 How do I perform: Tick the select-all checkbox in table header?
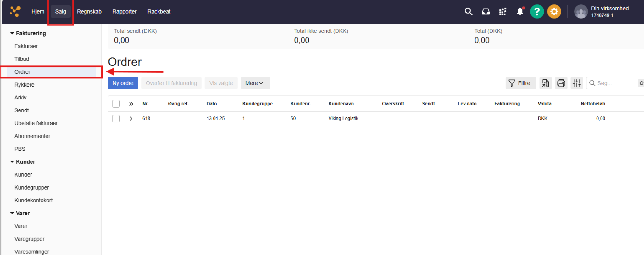pyautogui.click(x=116, y=104)
